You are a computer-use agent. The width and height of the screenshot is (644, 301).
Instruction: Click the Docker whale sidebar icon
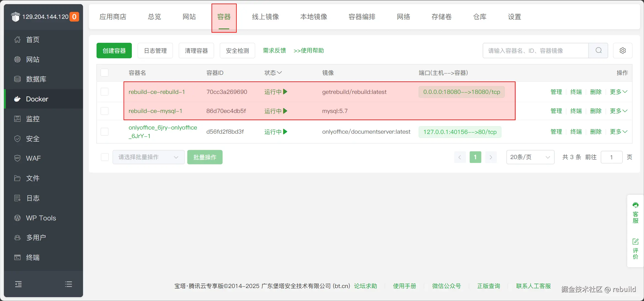(x=17, y=99)
